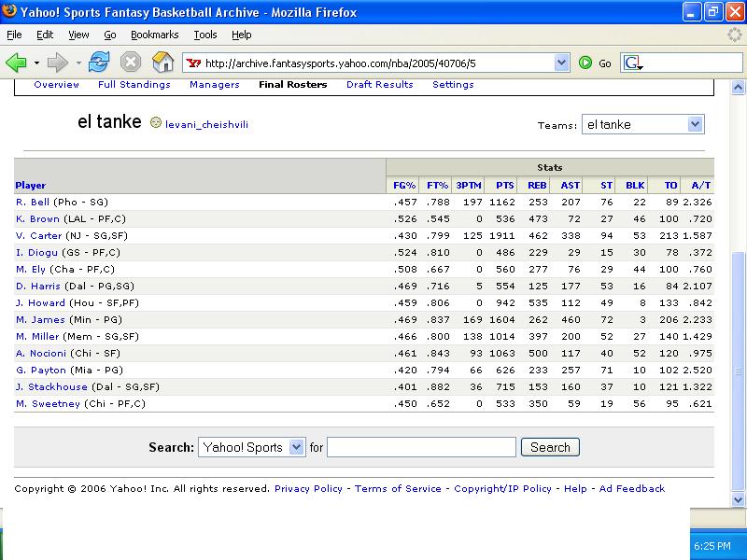Sort by the PTS column header
The width and height of the screenshot is (747, 560).
coord(504,185)
